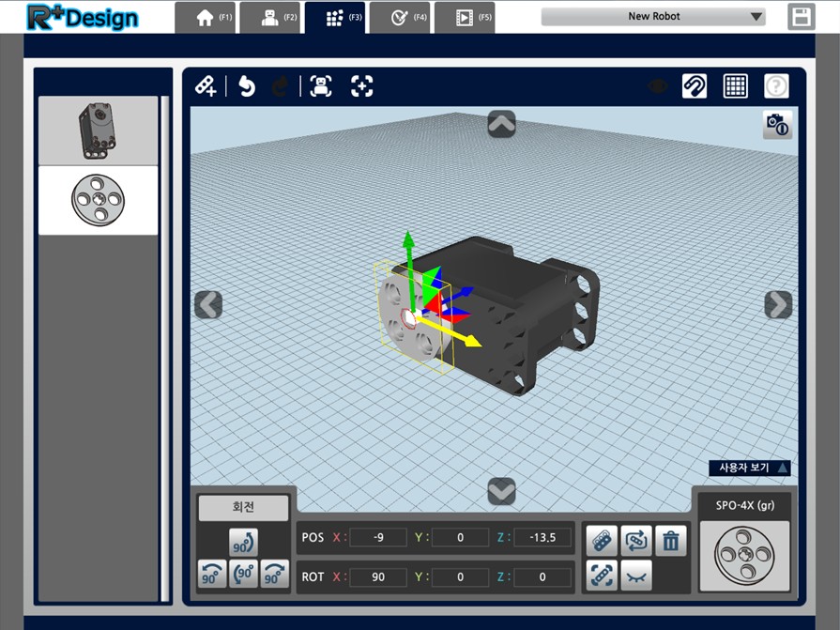
Task: Click the ROT Z field
Action: [542, 577]
